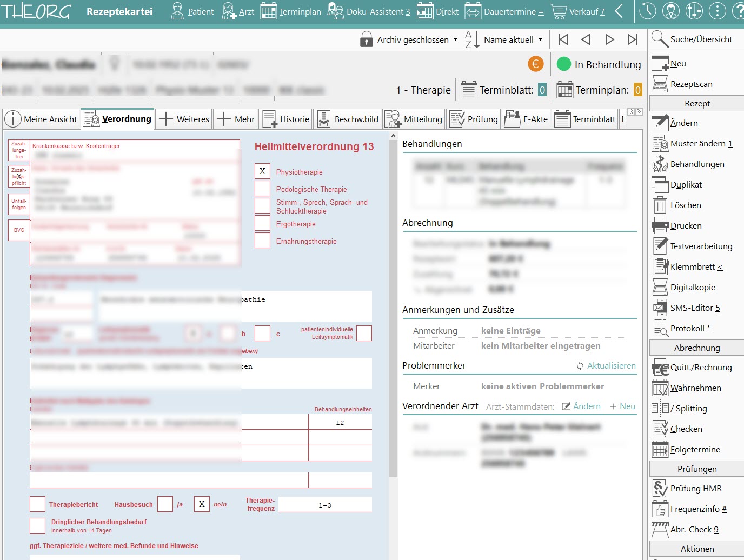744x560 pixels.
Task: Open Quitt./Rechnung billing icon
Action: tap(660, 368)
